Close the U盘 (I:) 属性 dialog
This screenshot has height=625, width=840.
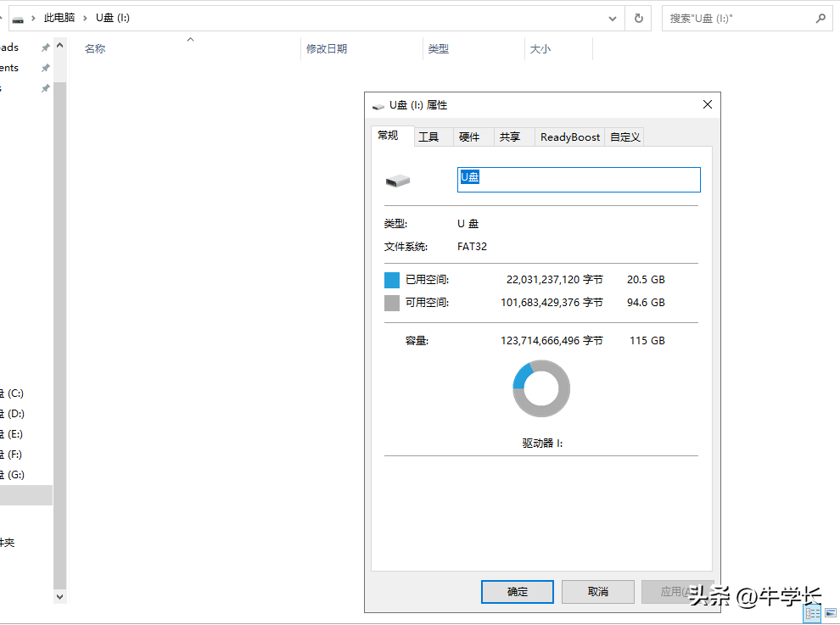click(707, 104)
